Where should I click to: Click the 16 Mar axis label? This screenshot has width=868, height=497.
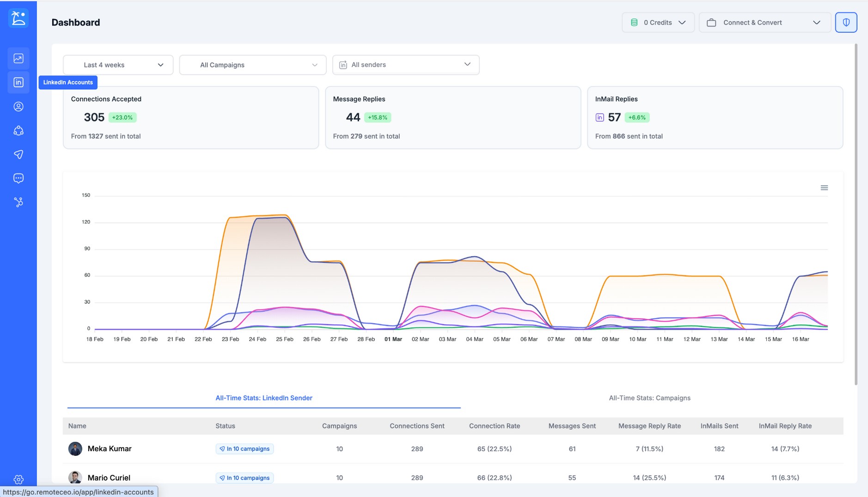point(801,339)
